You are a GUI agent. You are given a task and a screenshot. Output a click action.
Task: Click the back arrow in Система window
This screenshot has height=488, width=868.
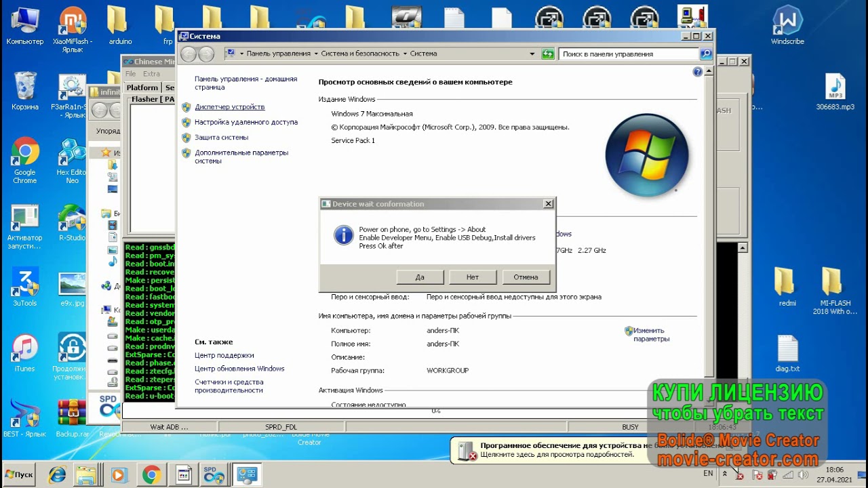(189, 54)
